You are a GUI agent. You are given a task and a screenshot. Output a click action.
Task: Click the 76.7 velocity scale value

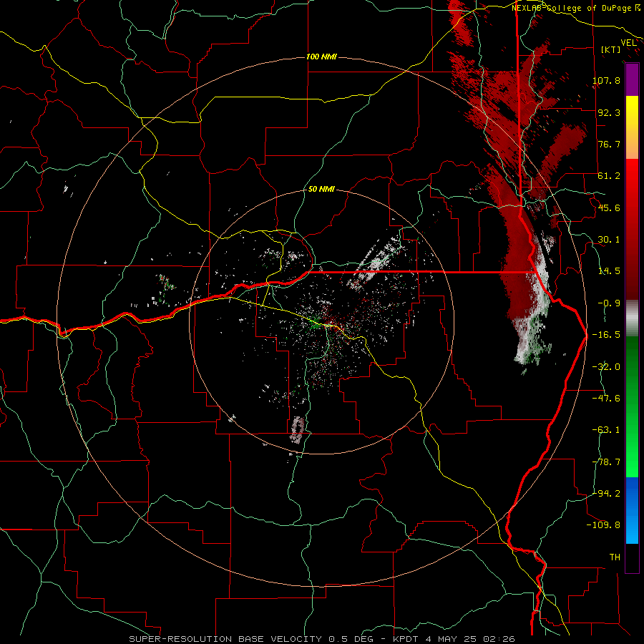[609, 144]
